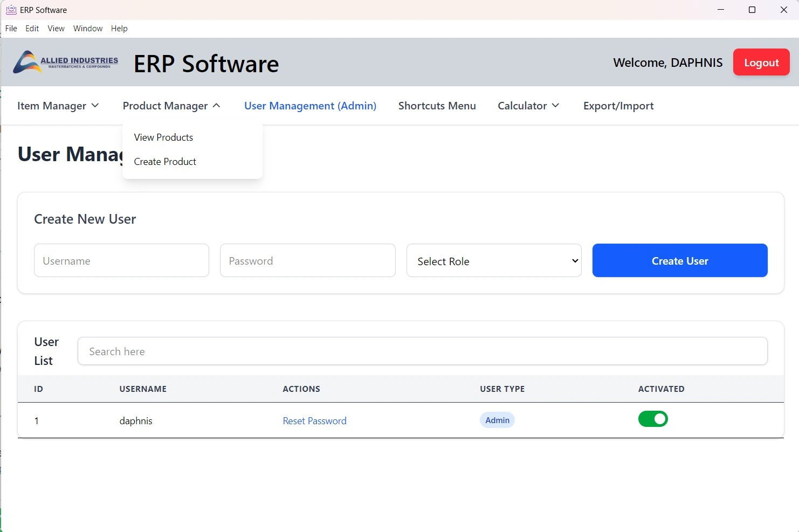The image size is (799, 532).
Task: Click the Create New User heading
Action: click(x=85, y=219)
